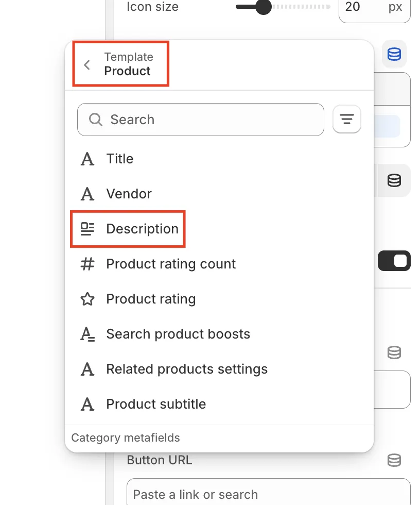Click inside the Search input field
Viewport: 420px width, 505px height.
tap(200, 119)
